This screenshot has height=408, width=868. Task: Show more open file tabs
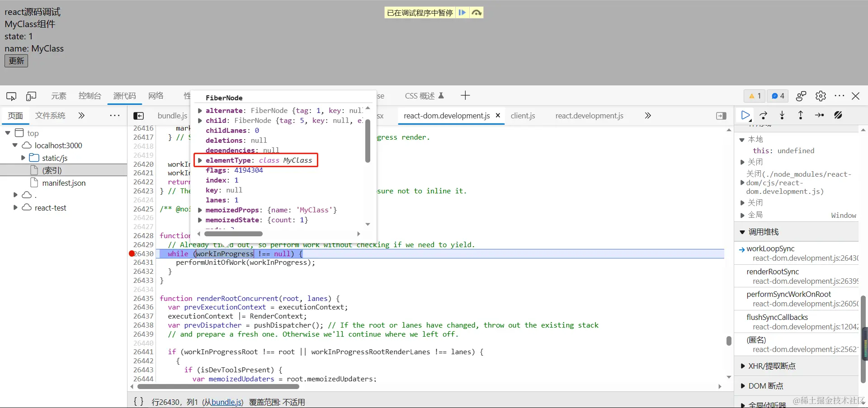(x=648, y=116)
